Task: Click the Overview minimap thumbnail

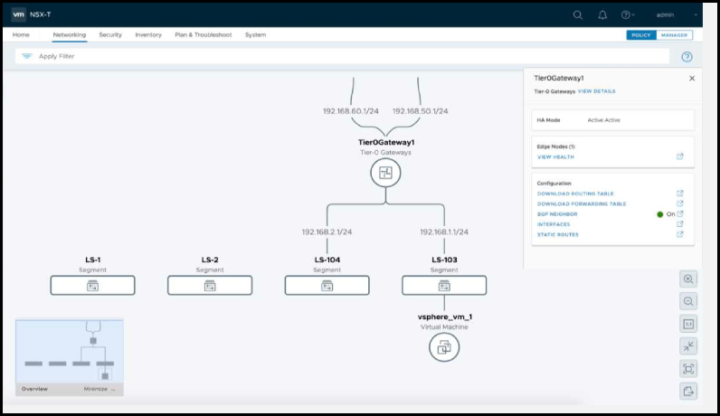Action: (70, 352)
